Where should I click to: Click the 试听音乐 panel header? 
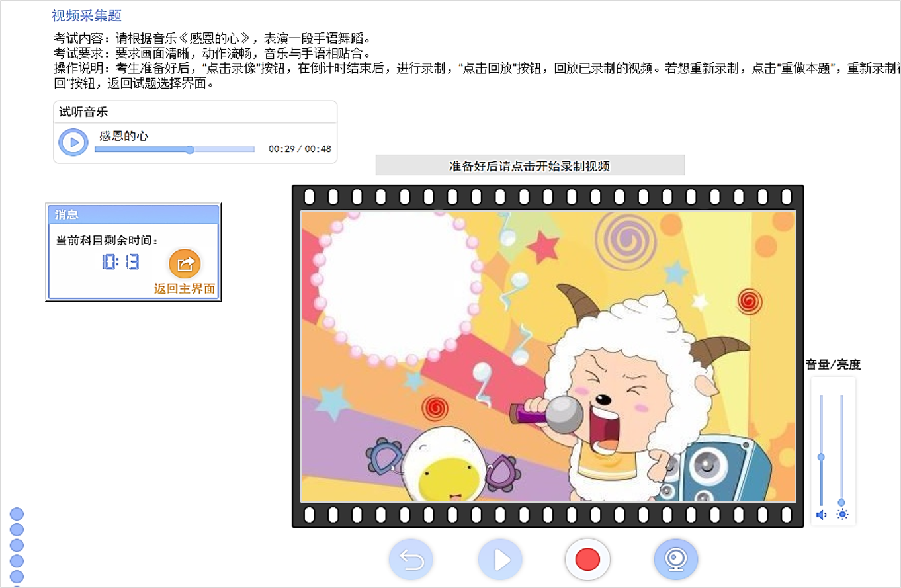(x=195, y=112)
